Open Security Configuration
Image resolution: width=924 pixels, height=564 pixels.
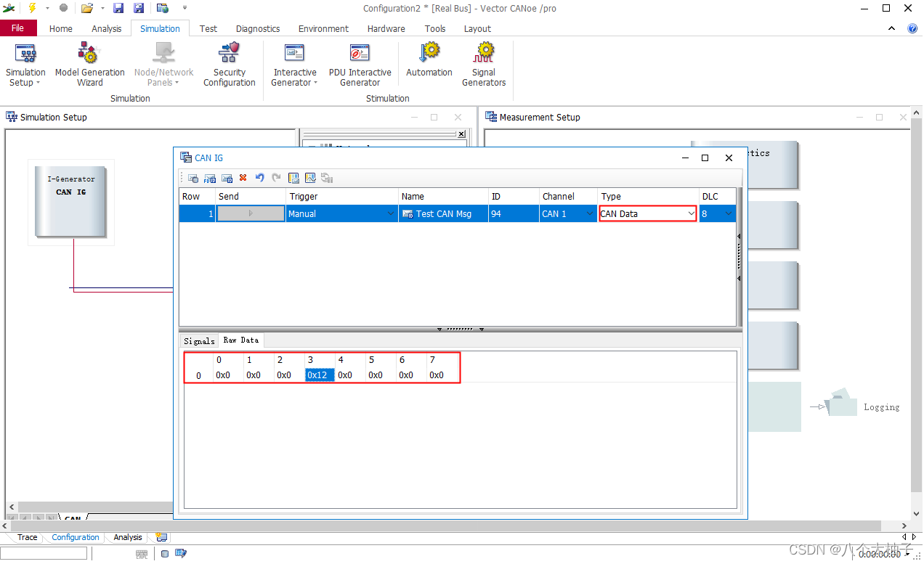click(x=230, y=65)
